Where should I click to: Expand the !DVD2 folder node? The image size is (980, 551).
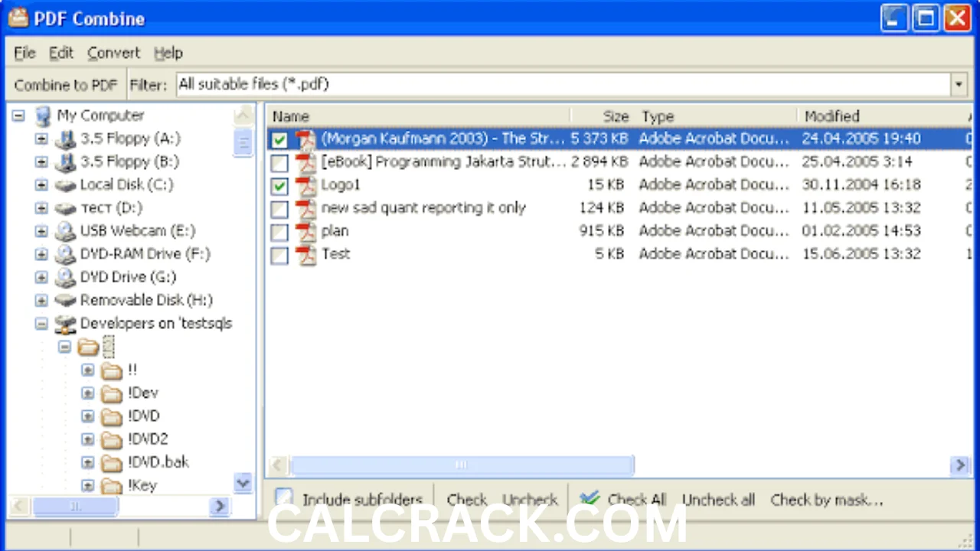coord(87,439)
